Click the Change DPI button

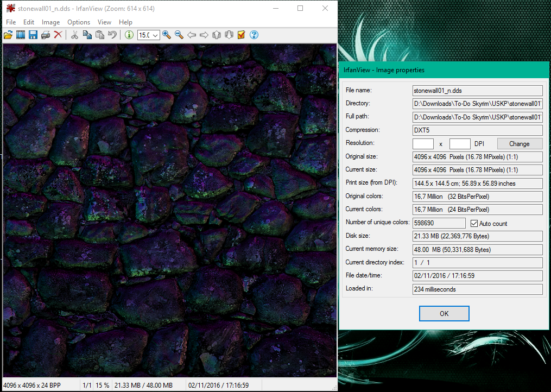coord(519,144)
